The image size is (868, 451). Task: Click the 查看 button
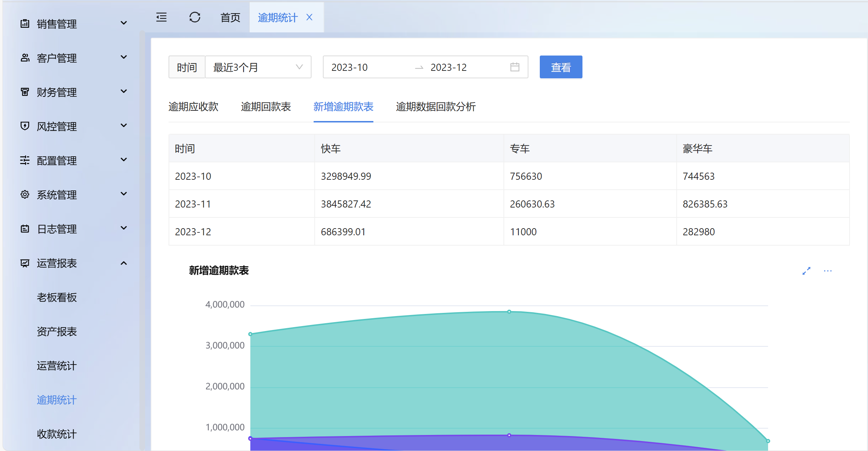[560, 67]
